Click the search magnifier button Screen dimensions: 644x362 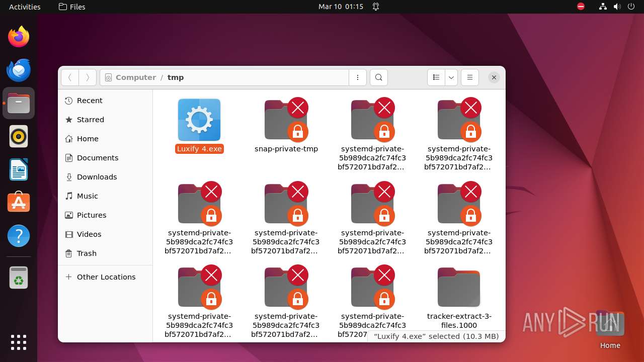pos(379,77)
